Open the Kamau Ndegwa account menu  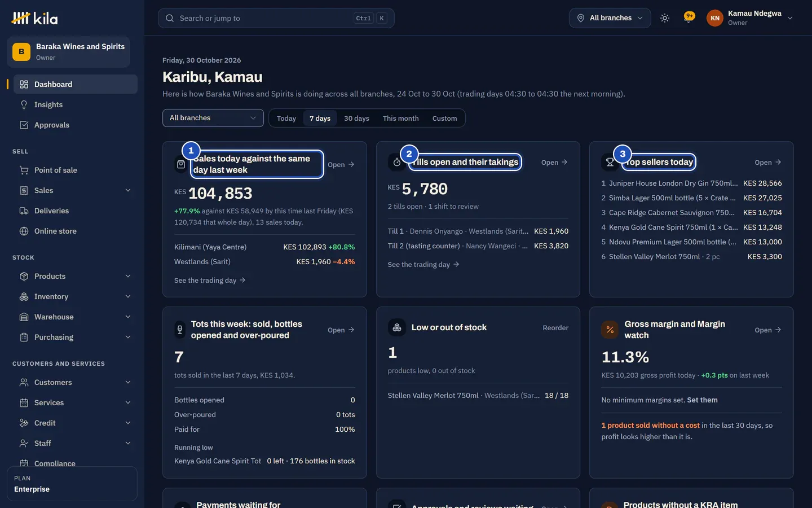tap(750, 18)
